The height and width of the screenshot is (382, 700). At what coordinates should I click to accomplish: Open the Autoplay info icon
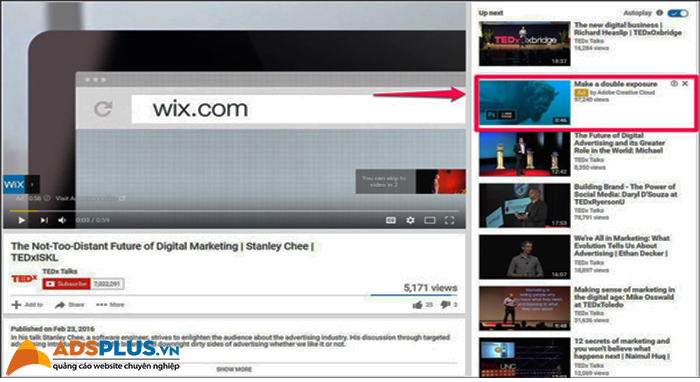tap(659, 13)
